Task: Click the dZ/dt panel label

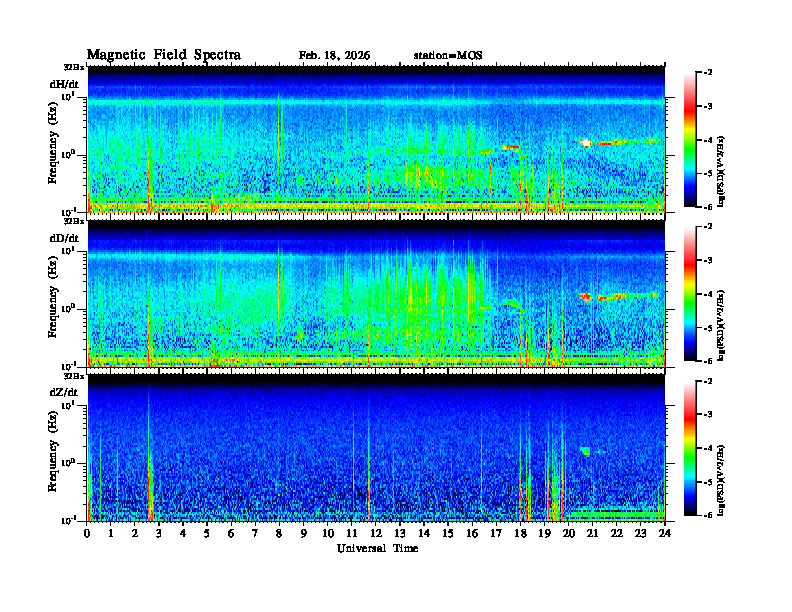Action: click(x=64, y=392)
